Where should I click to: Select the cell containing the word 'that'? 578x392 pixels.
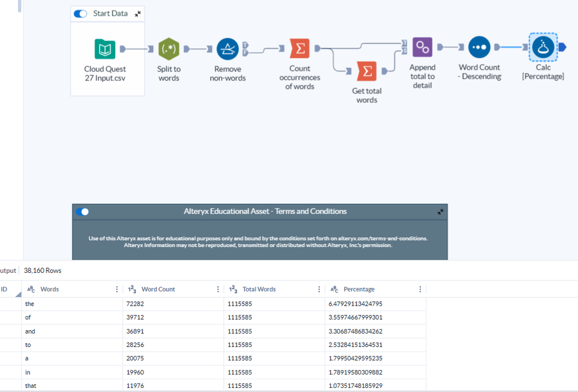(30, 386)
